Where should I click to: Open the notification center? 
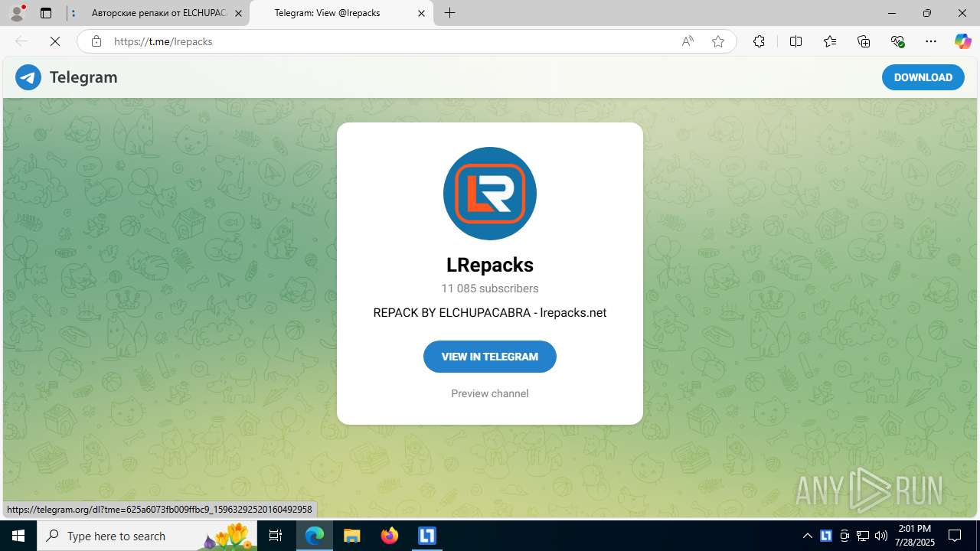[955, 536]
